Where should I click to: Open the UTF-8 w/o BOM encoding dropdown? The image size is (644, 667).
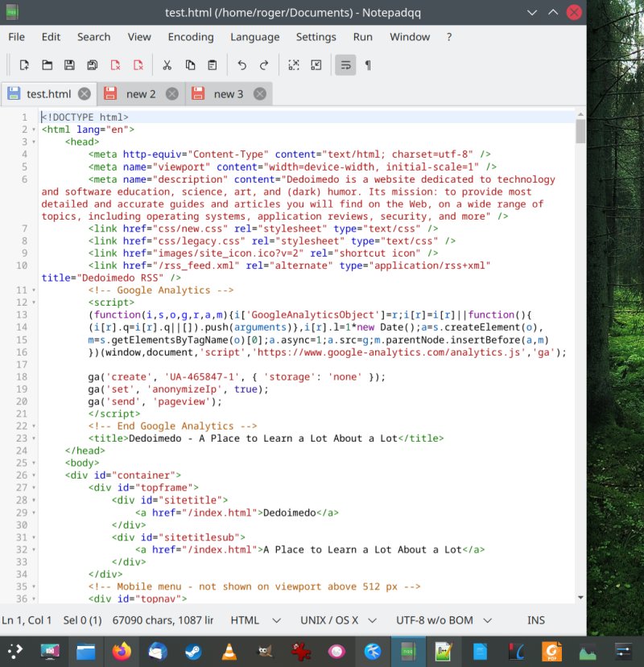point(443,620)
